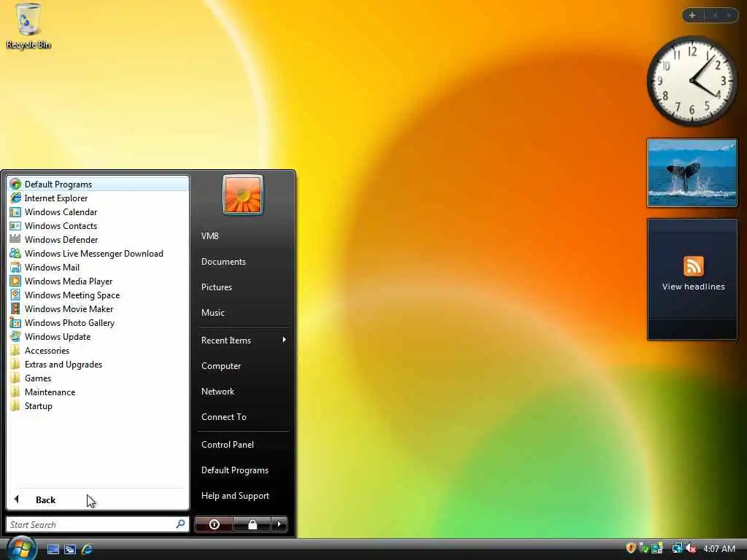747x560 pixels.
Task: Expand the Maintenance folder
Action: (98, 392)
